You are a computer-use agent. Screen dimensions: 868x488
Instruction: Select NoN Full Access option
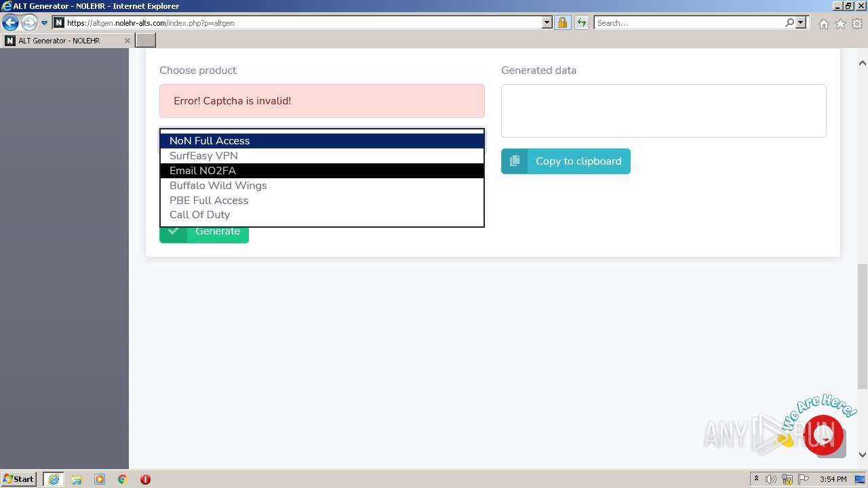[322, 141]
